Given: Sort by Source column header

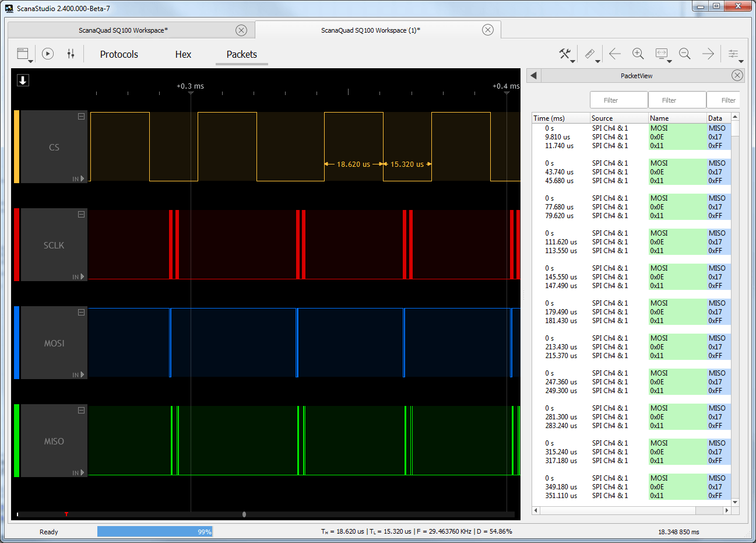Looking at the screenshot, I should click(x=619, y=118).
